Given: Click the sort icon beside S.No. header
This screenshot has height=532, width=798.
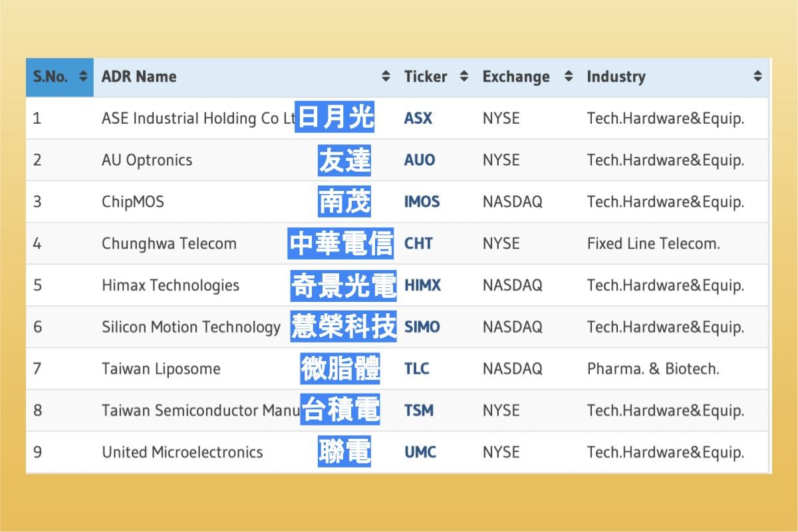Looking at the screenshot, I should (x=83, y=76).
